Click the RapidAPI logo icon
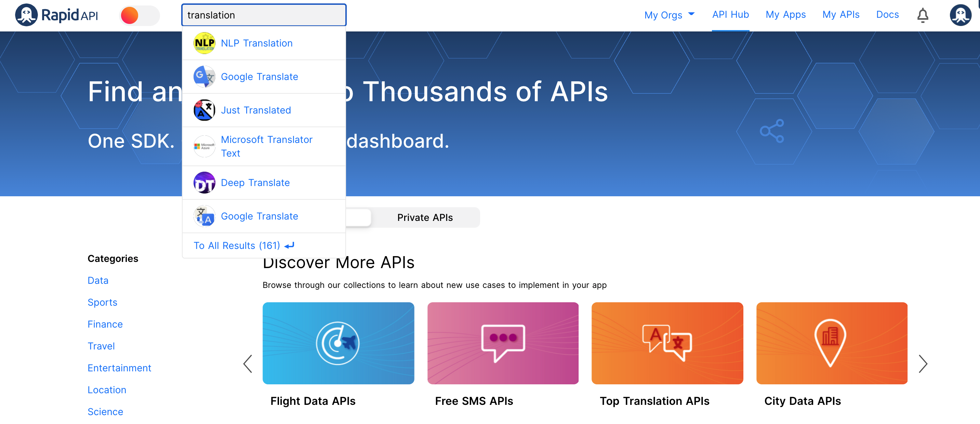Image resolution: width=980 pixels, height=424 pixels. (x=26, y=15)
